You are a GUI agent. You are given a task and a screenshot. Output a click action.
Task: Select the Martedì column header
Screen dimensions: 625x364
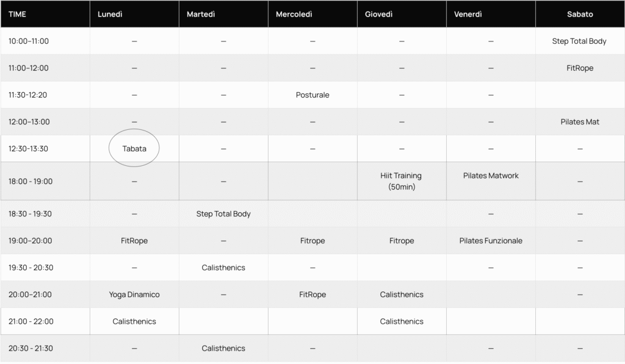tap(200, 14)
